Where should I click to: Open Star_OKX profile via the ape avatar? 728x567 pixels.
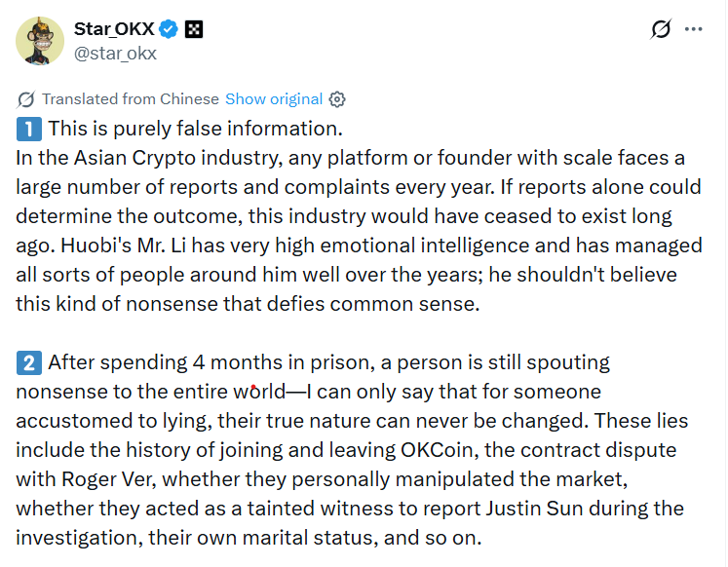[x=40, y=40]
